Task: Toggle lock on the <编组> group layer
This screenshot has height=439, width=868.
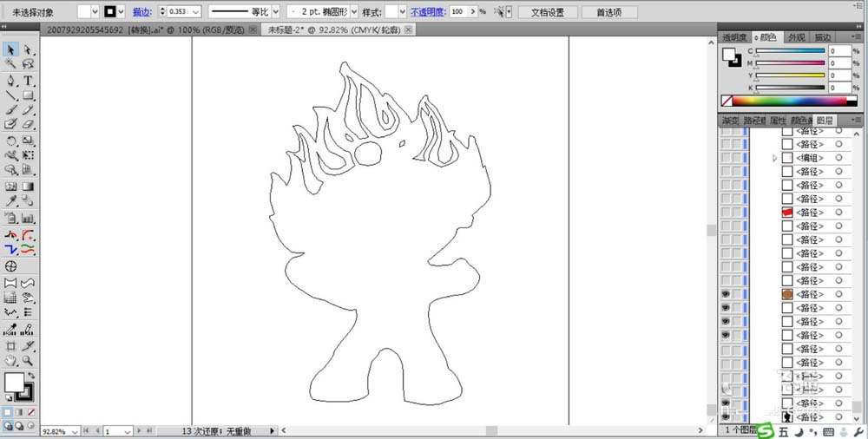Action: pos(736,158)
